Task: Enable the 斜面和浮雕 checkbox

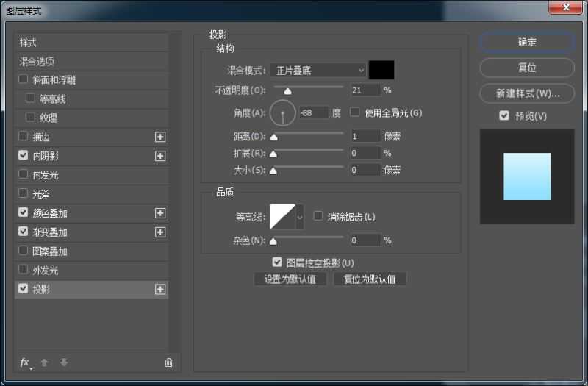Action: click(24, 79)
